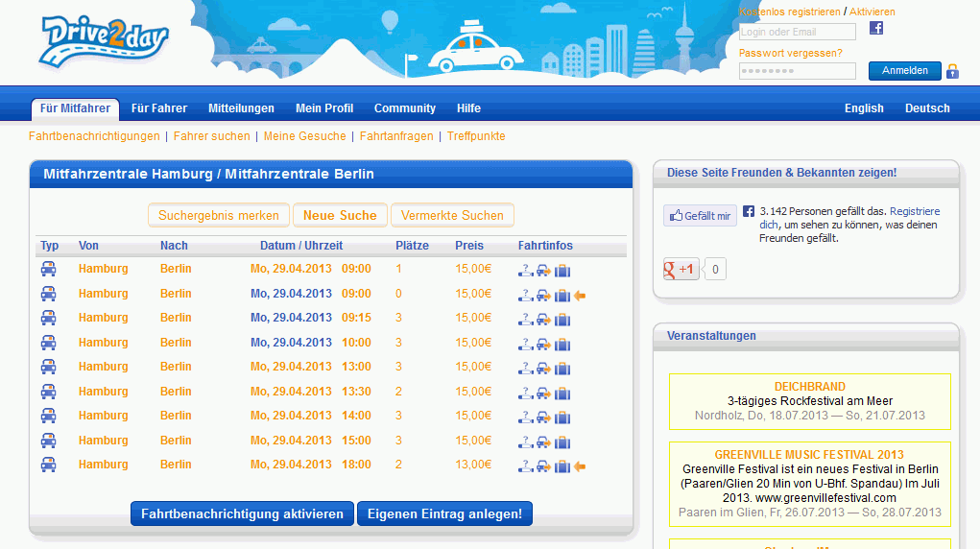Click the car type icon of the 09:15 ride
This screenshot has height=549, width=980.
48,318
